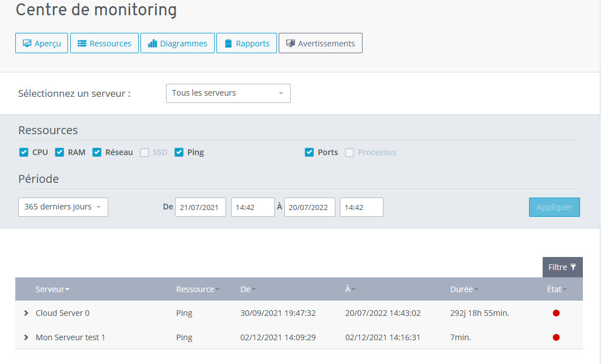Click the end timestamp 20/07/2022 14:43:02
Screen dimensions: 601x364
point(383,313)
